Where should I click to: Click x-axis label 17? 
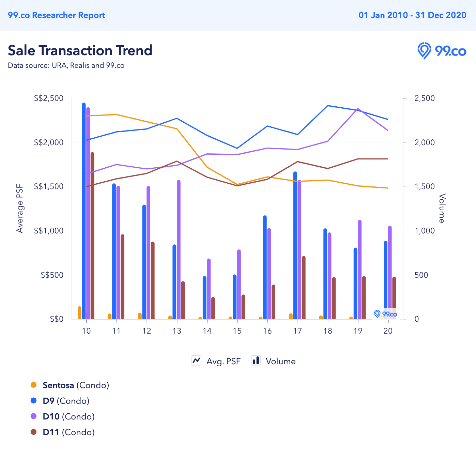coord(297,331)
